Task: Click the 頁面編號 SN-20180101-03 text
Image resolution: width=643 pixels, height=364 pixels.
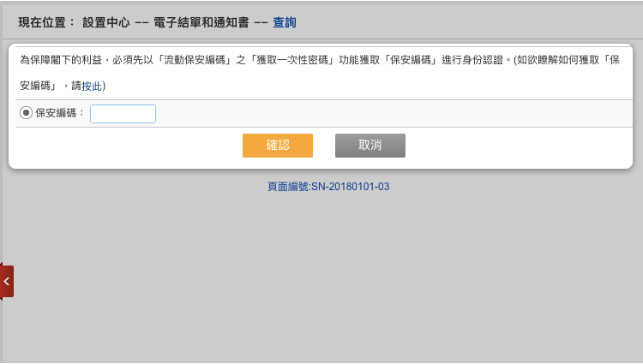Action: click(328, 186)
